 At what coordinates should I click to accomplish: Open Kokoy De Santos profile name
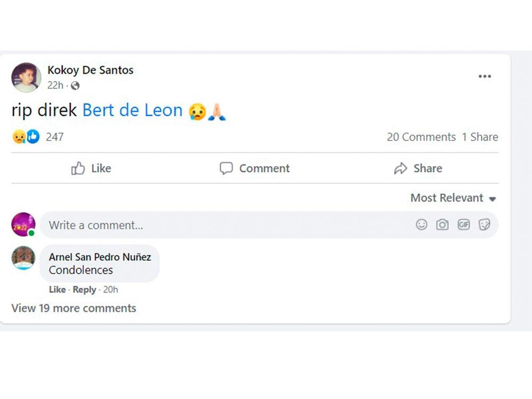(x=90, y=70)
